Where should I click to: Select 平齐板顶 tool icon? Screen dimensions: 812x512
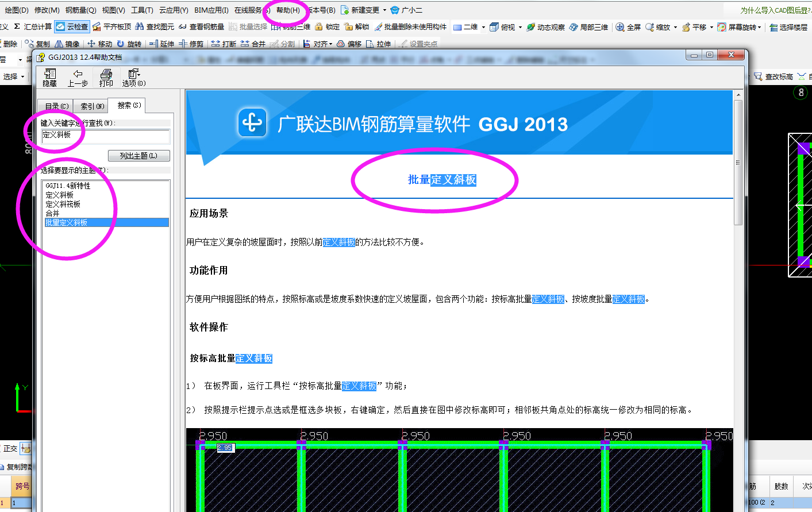(x=97, y=27)
